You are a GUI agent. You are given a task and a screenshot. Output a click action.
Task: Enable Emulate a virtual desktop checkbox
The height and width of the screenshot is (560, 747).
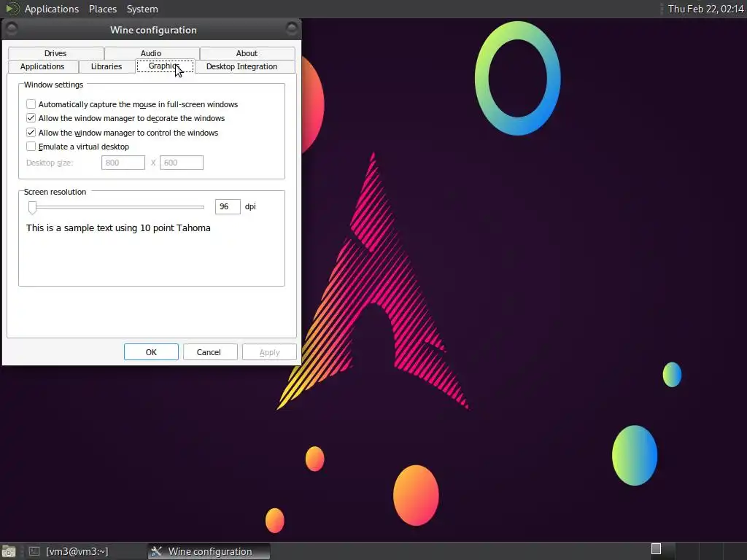pyautogui.click(x=31, y=147)
